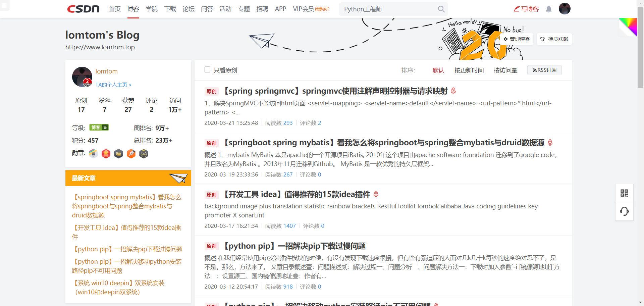This screenshot has width=644, height=306.
Task: Open the lomtom username link
Action: [x=106, y=71]
